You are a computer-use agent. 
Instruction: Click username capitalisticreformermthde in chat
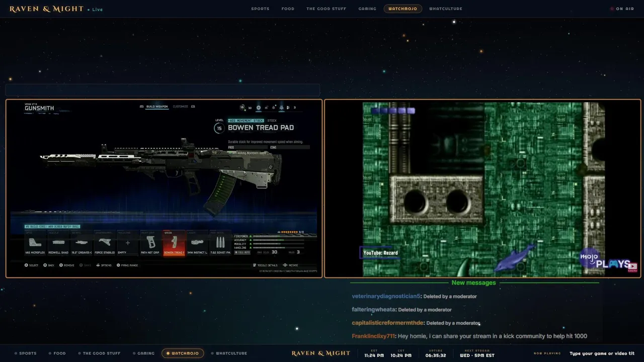coord(387,323)
